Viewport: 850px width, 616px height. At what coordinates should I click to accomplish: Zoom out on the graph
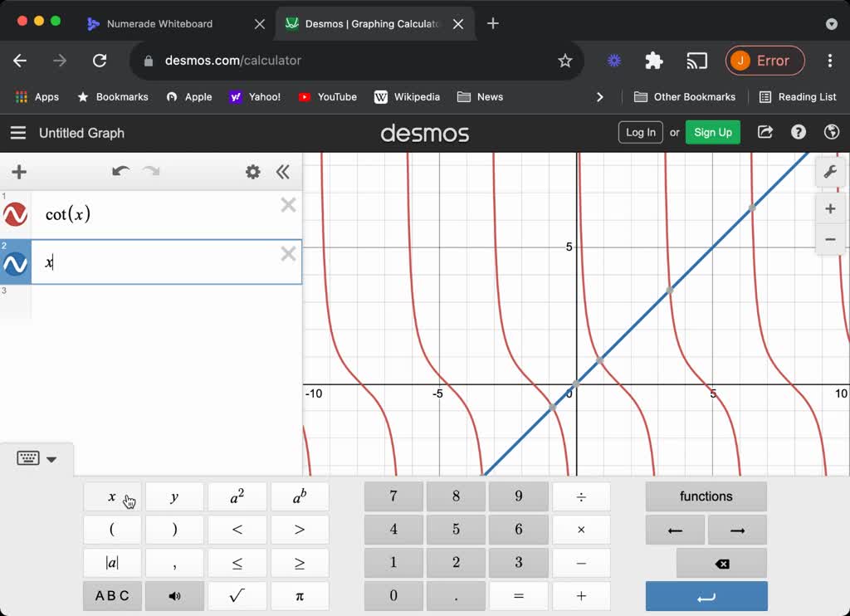(830, 239)
